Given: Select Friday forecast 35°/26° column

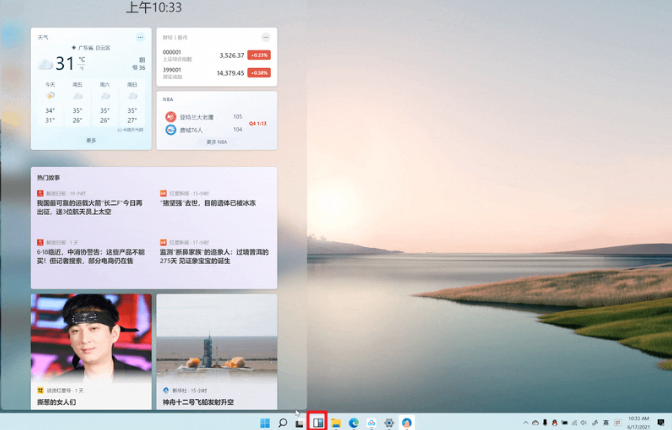Looking at the screenshot, I should 78,103.
